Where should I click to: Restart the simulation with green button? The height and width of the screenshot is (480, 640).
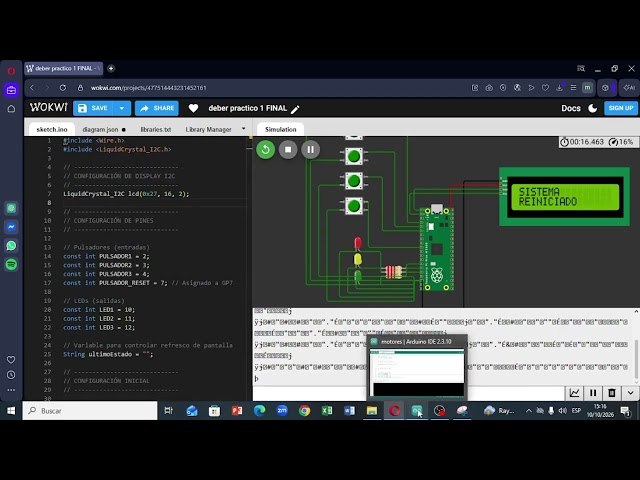(x=265, y=149)
